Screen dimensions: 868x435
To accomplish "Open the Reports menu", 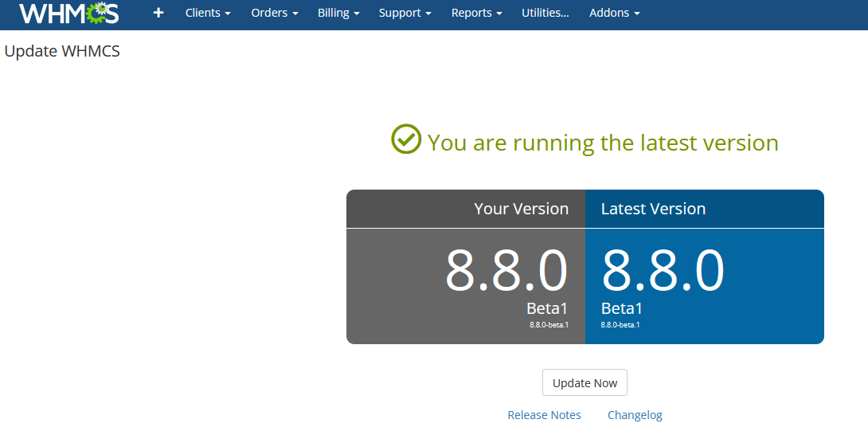I will click(x=477, y=13).
